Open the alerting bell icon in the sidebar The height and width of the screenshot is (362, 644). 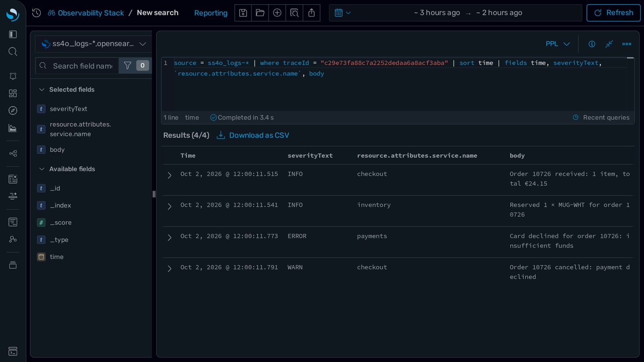point(13,76)
